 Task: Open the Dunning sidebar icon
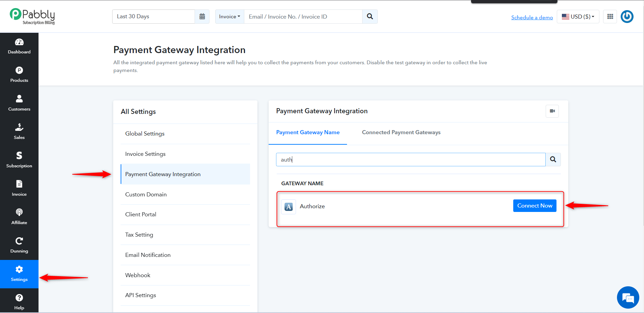(x=19, y=241)
